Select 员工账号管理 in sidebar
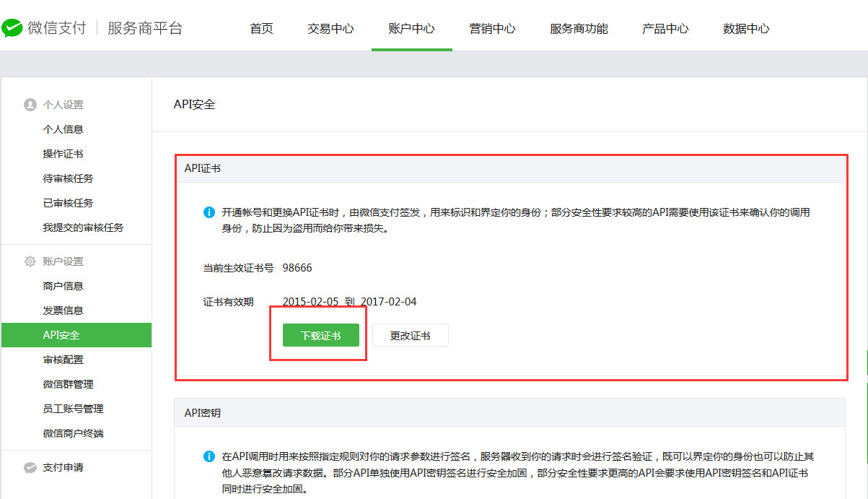Screen dimensions: 868x499 point(73,409)
